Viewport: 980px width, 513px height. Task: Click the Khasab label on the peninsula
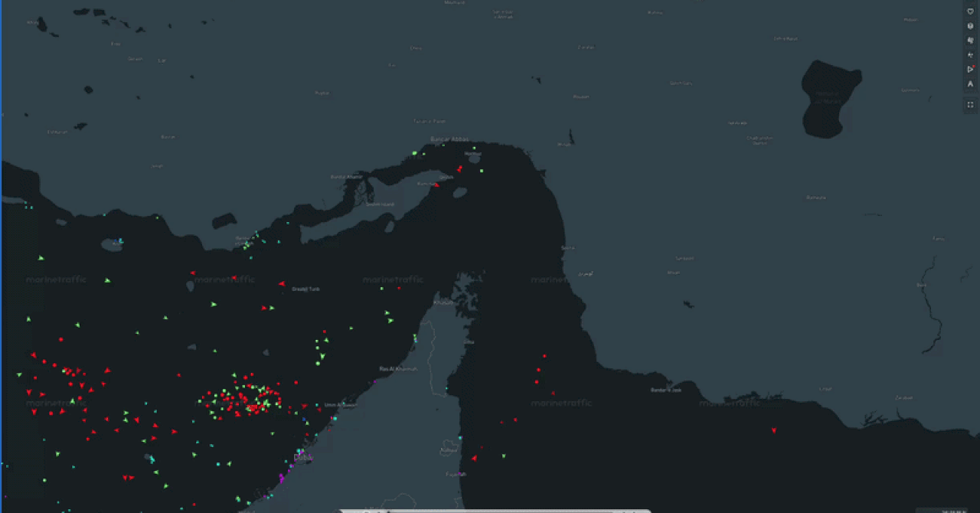point(443,302)
